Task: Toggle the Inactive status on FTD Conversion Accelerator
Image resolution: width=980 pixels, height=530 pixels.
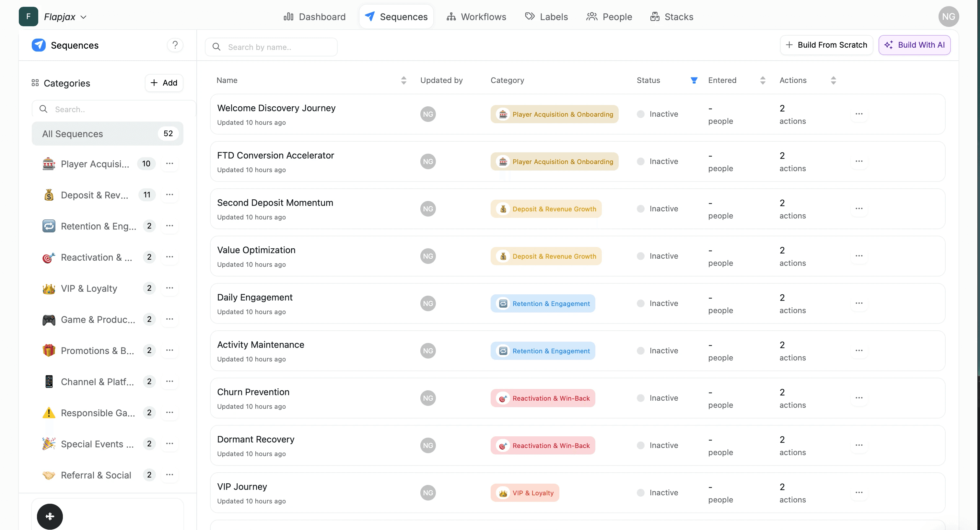Action: 641,161
